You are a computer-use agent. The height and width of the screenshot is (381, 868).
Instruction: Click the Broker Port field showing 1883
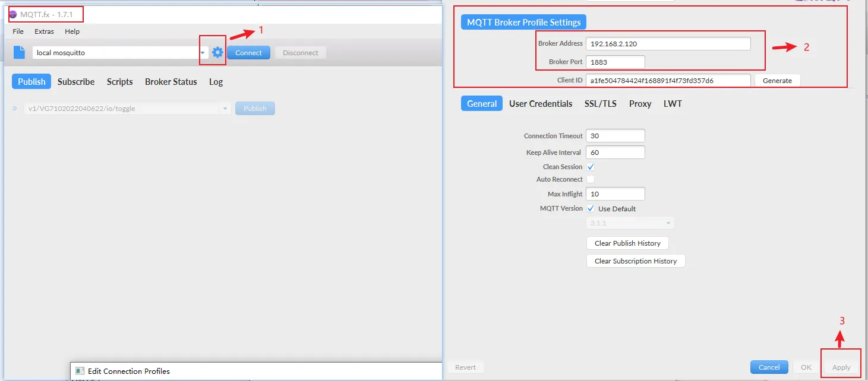(x=616, y=62)
